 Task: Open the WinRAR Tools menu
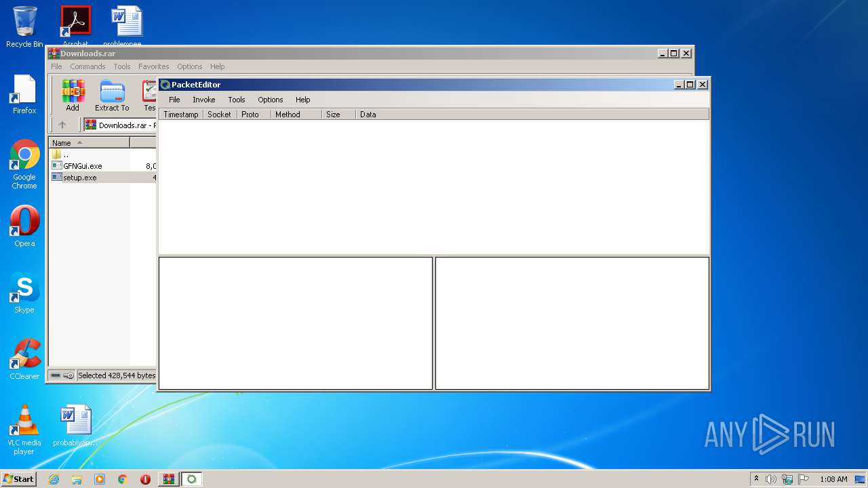[122, 66]
